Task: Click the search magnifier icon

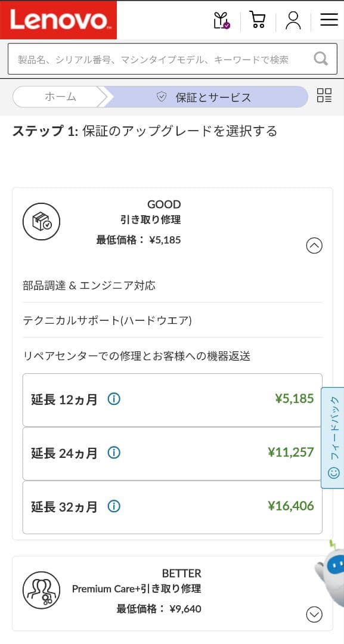Action: coord(321,58)
